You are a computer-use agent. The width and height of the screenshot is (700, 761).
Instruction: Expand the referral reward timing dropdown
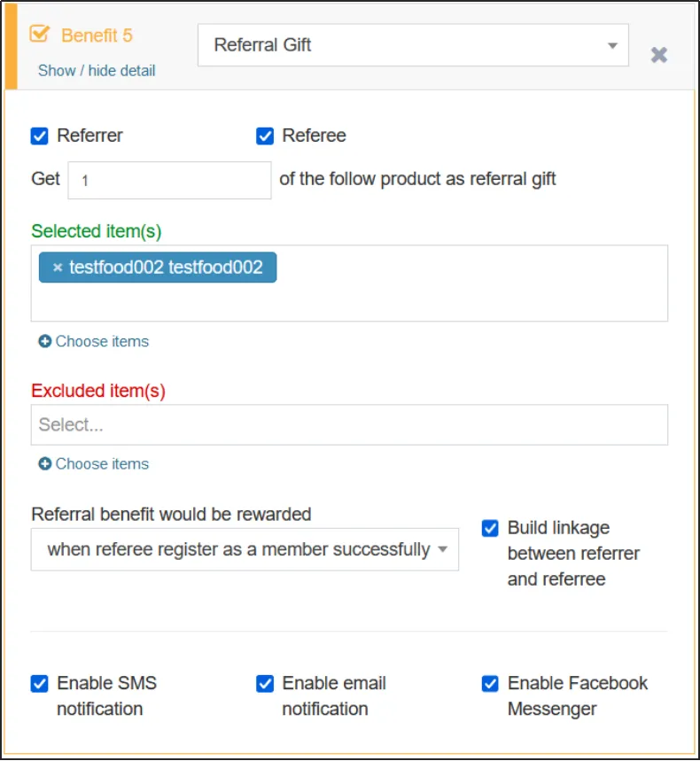245,550
